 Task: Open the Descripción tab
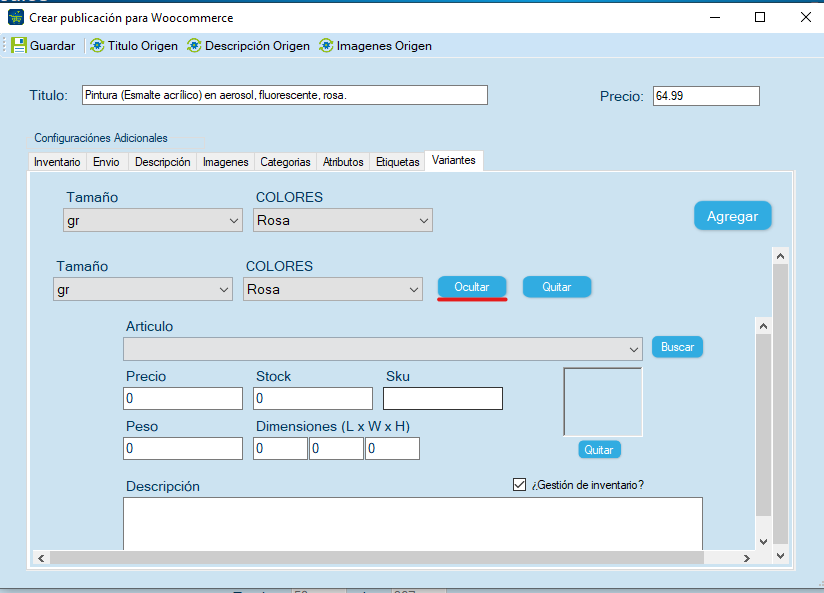(x=162, y=161)
